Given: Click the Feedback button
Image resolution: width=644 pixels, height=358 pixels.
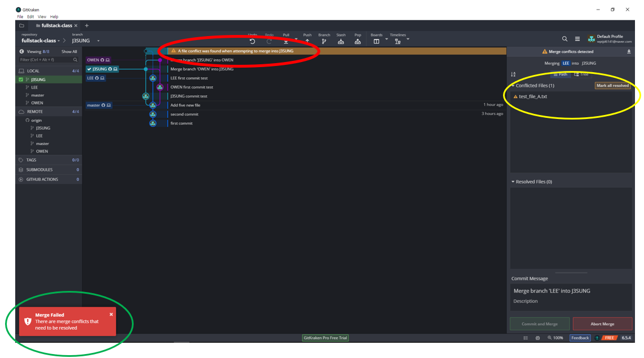Looking at the screenshot, I should coord(580,338).
